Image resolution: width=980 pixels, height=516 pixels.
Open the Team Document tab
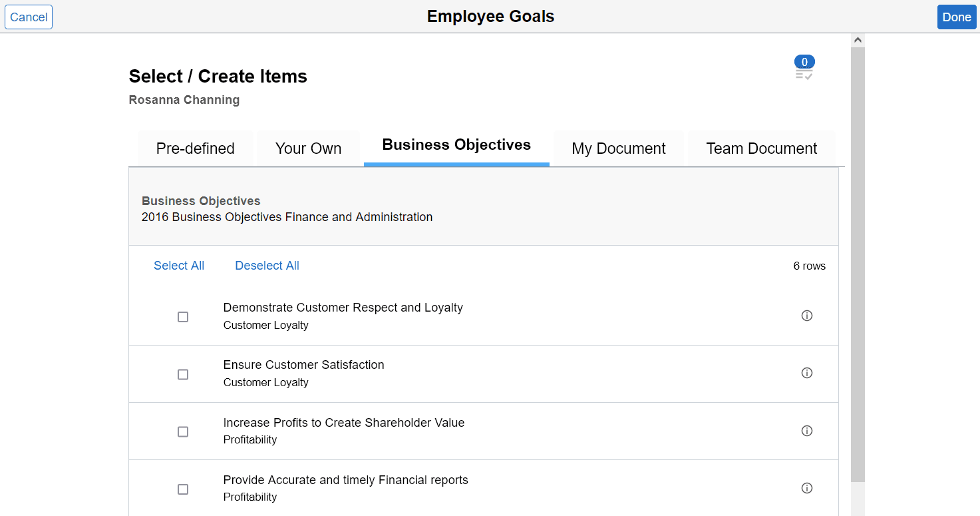pos(761,148)
